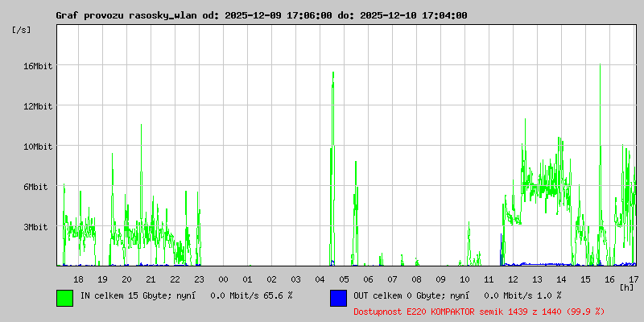Click the hour label 20 on x-axis
Screen dimensions: 644x322
tap(126, 279)
